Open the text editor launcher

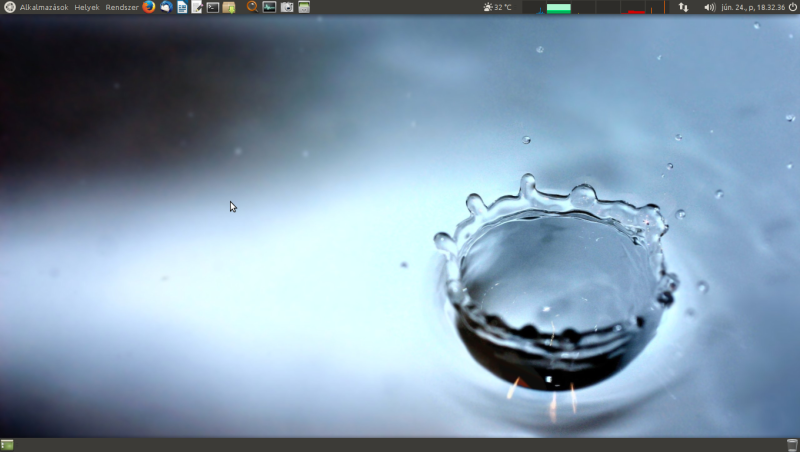[197, 7]
